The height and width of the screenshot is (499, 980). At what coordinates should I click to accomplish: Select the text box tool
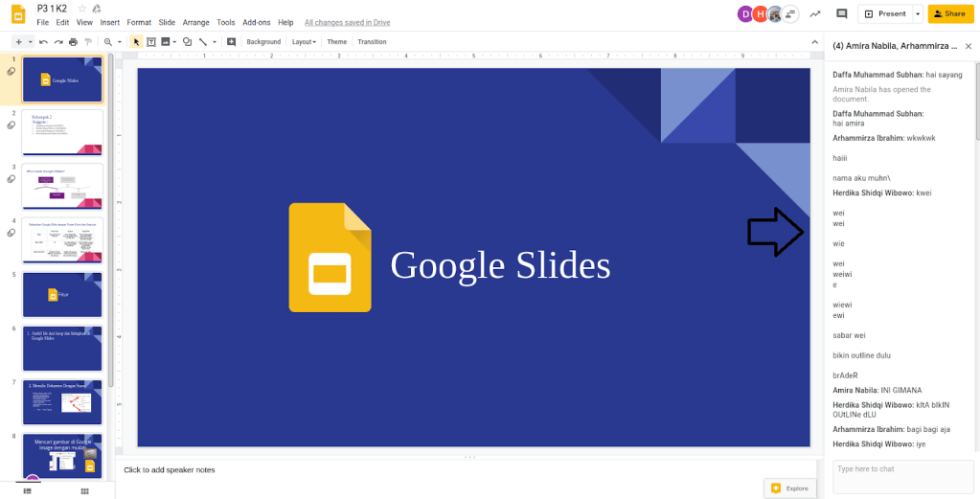pyautogui.click(x=151, y=42)
